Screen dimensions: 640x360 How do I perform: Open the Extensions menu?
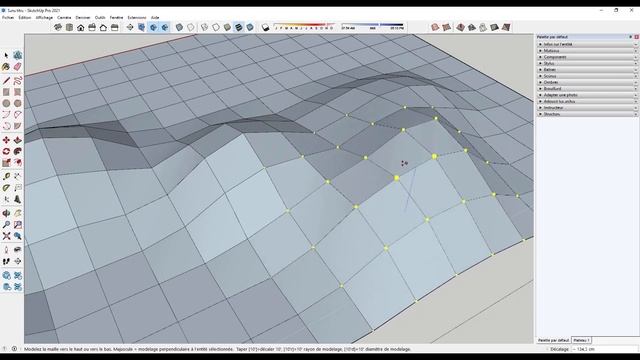(x=137, y=18)
